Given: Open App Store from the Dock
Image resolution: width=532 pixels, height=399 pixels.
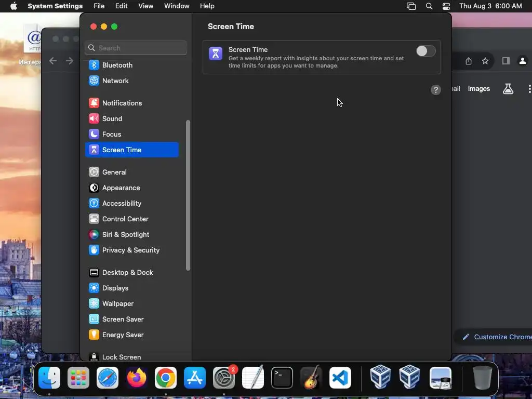Looking at the screenshot, I should pos(195,378).
